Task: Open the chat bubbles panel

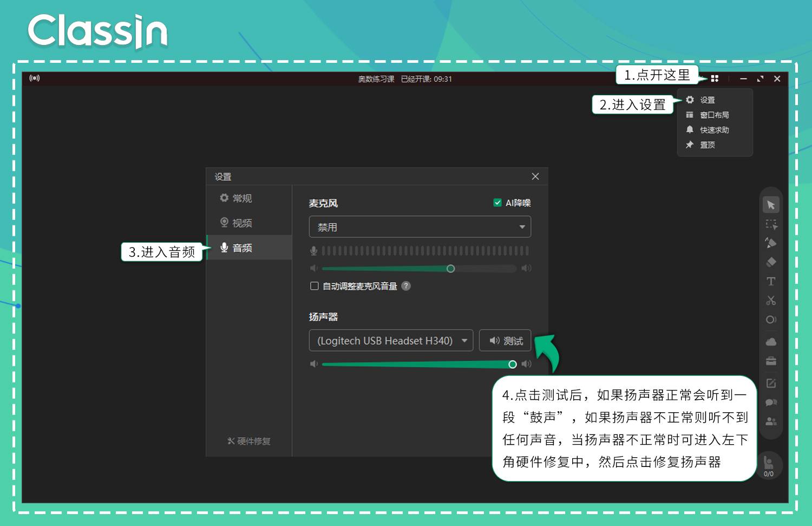Action: click(x=771, y=402)
